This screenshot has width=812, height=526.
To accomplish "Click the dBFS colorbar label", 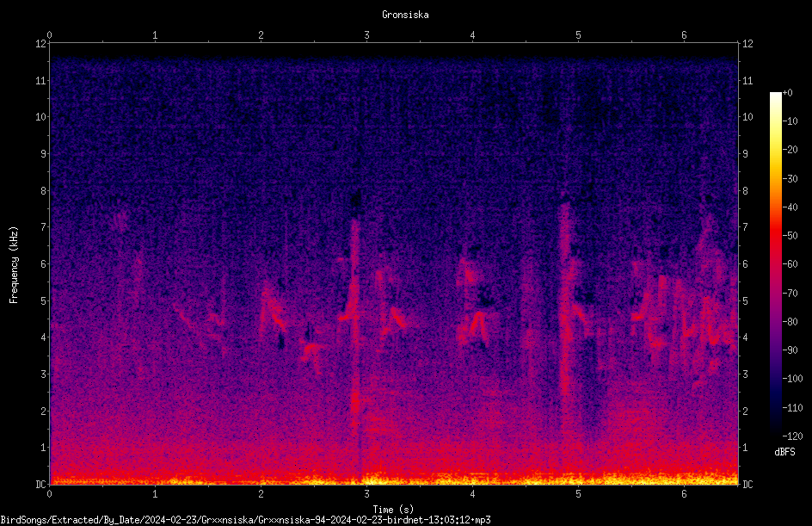I will click(784, 452).
